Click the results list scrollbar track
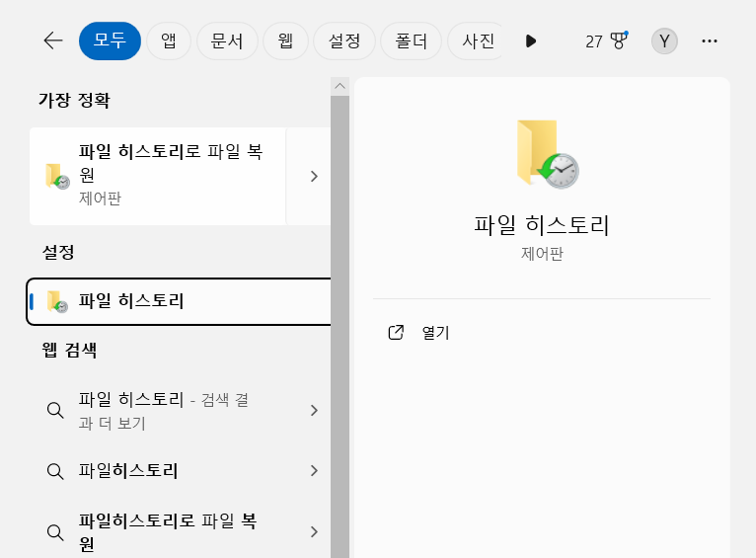This screenshot has height=558, width=756. [340, 327]
